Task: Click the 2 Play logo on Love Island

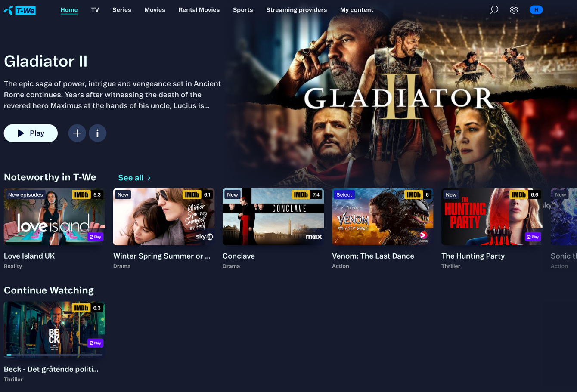Action: click(95, 237)
